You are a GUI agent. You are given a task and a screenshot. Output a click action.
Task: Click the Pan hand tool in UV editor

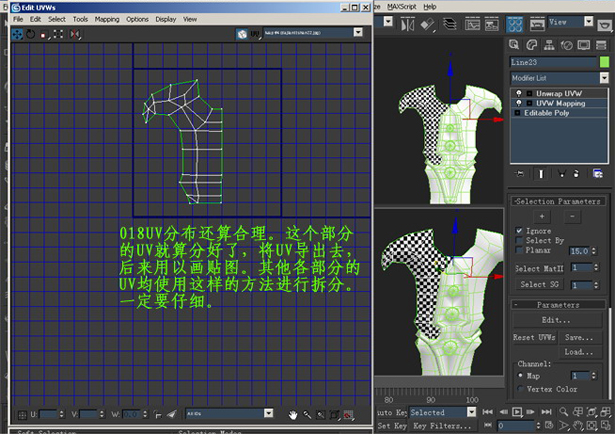(293, 413)
